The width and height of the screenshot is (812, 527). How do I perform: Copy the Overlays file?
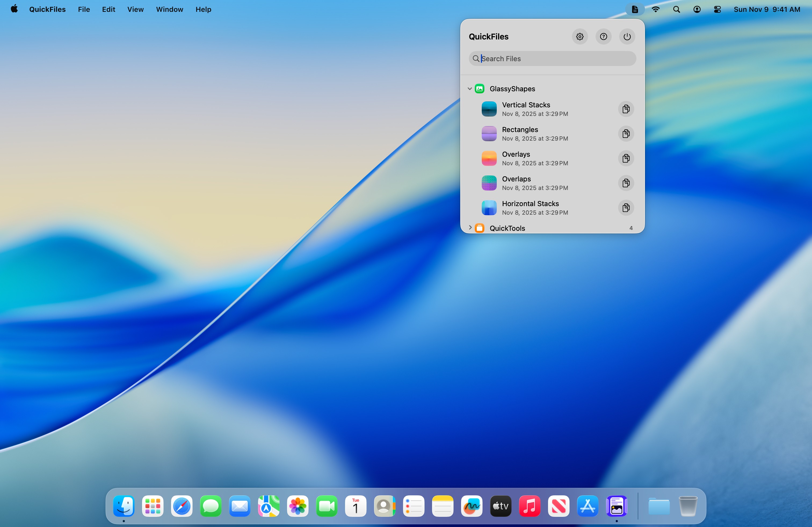point(626,158)
